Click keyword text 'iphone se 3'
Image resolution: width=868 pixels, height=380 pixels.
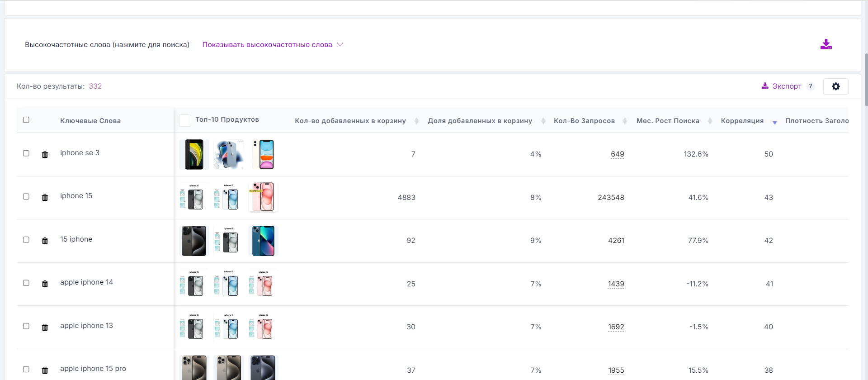point(80,153)
